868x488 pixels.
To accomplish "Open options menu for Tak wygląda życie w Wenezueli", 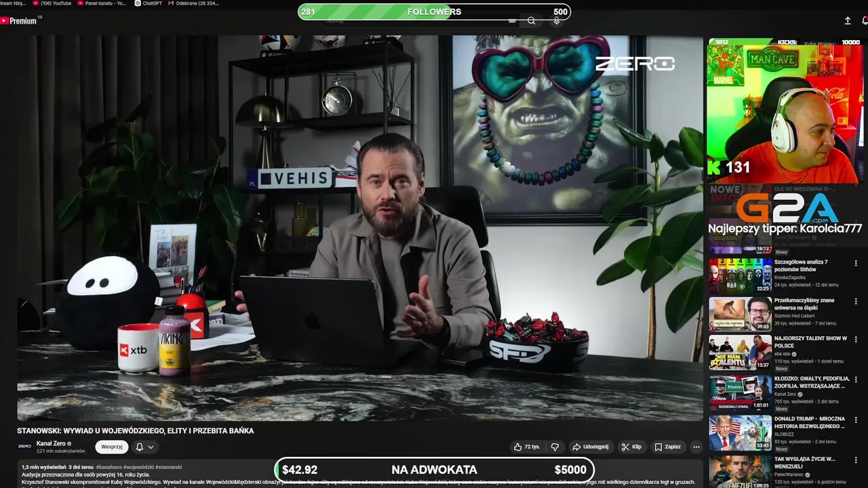I will 856,460.
